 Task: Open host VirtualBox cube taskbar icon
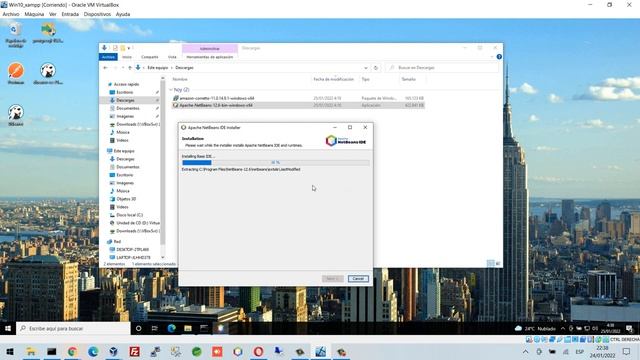(113, 351)
